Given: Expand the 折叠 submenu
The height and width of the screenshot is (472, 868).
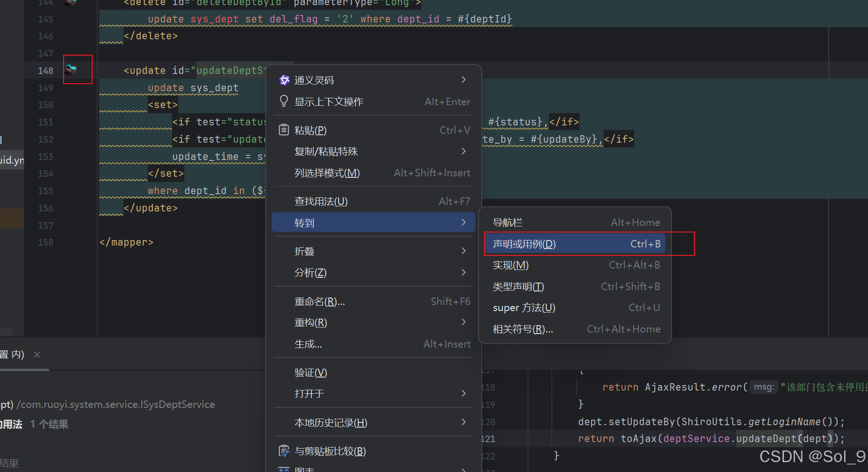Looking at the screenshot, I should tap(463, 251).
